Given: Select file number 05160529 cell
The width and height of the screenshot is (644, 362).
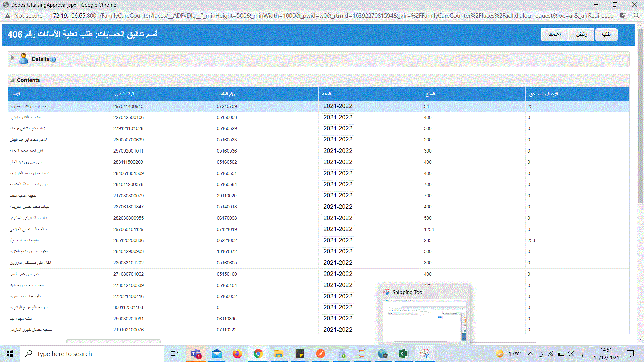Looking at the screenshot, I should (x=267, y=128).
